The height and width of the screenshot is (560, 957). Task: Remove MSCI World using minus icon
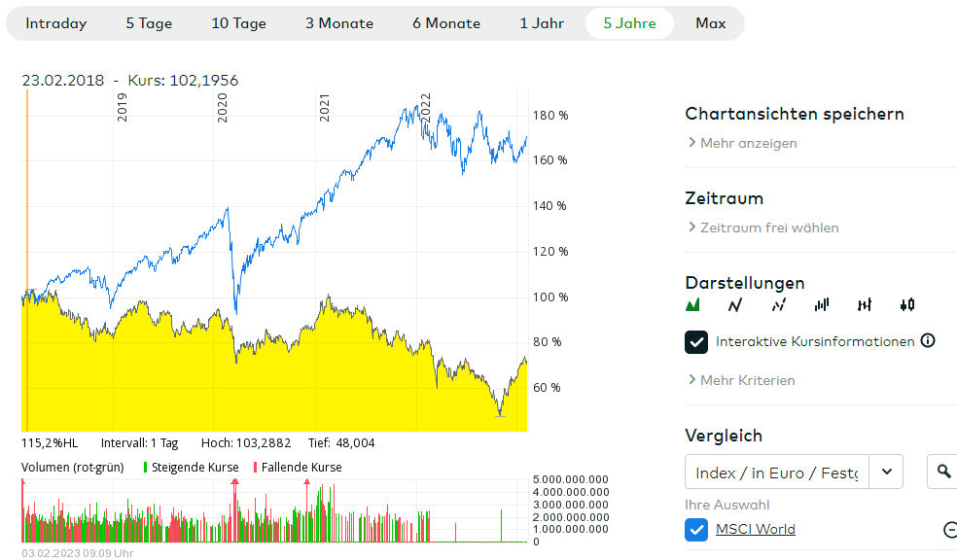coord(950,530)
